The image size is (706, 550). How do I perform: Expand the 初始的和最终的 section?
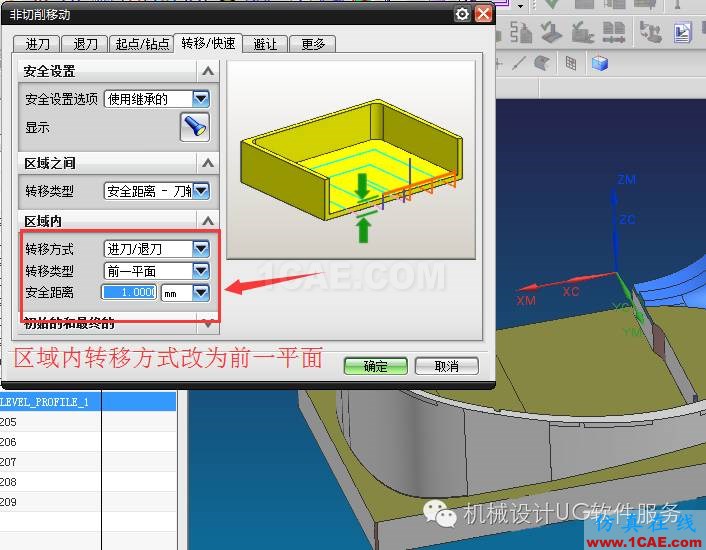tap(208, 323)
